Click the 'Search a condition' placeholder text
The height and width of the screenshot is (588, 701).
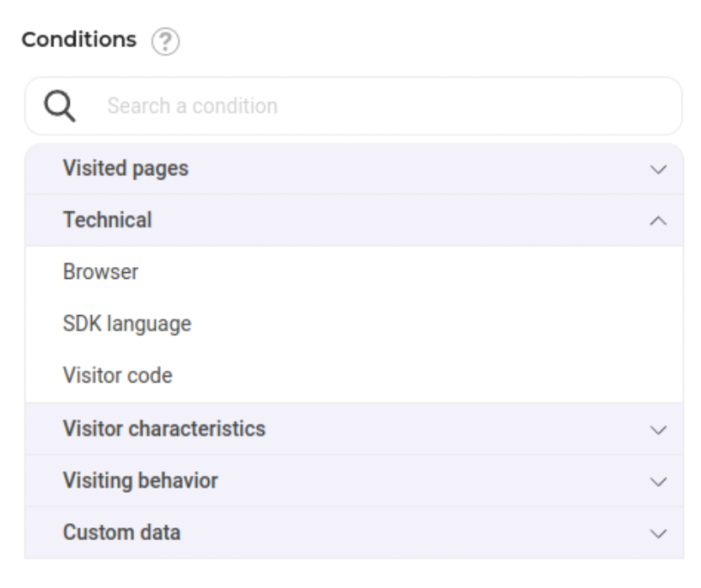[x=192, y=106]
